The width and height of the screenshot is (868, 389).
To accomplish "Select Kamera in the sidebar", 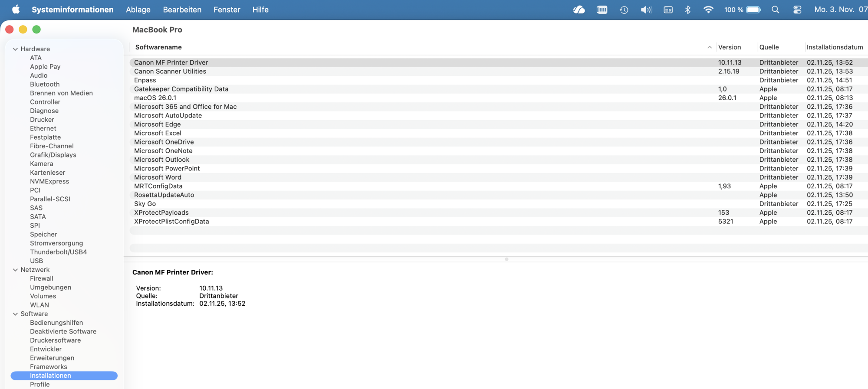I will 42,163.
